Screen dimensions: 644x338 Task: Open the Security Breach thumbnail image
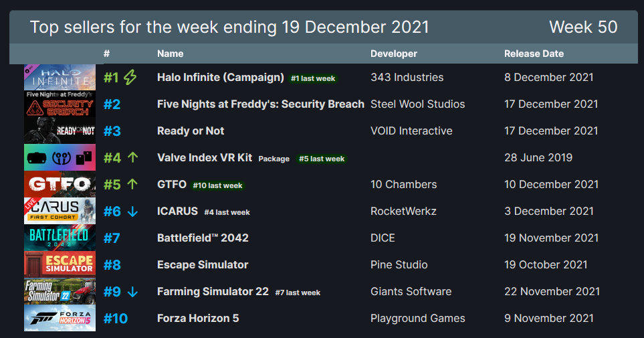click(x=60, y=104)
